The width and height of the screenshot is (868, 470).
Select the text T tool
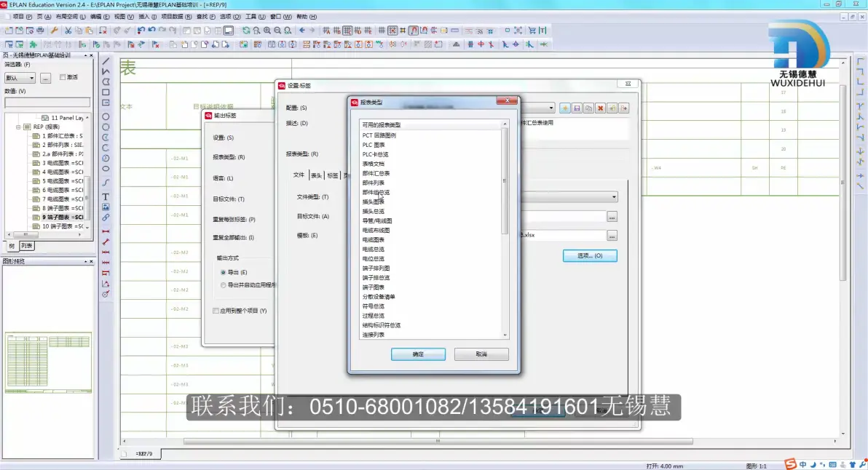click(x=106, y=197)
